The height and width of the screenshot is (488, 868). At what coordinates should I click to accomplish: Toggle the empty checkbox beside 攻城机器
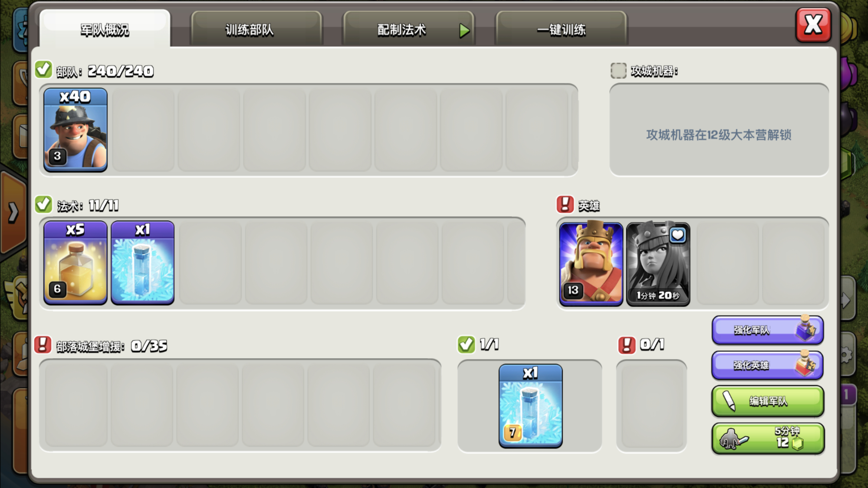618,70
